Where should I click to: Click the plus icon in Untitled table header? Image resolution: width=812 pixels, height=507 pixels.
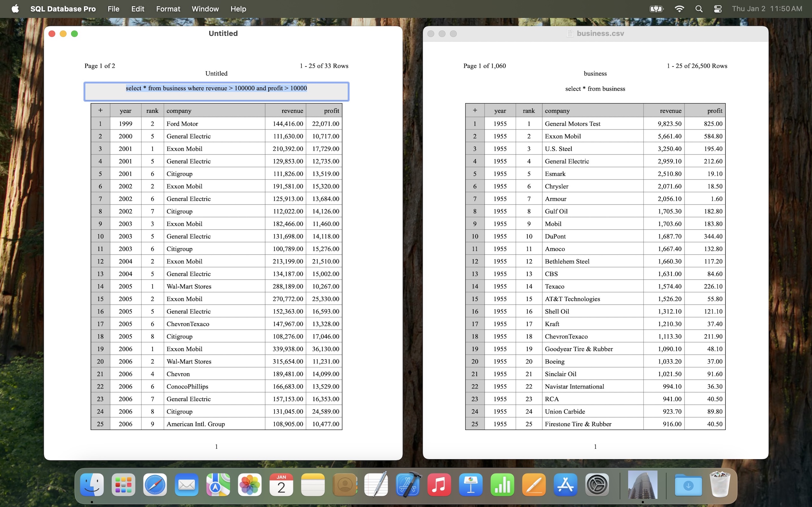100,110
